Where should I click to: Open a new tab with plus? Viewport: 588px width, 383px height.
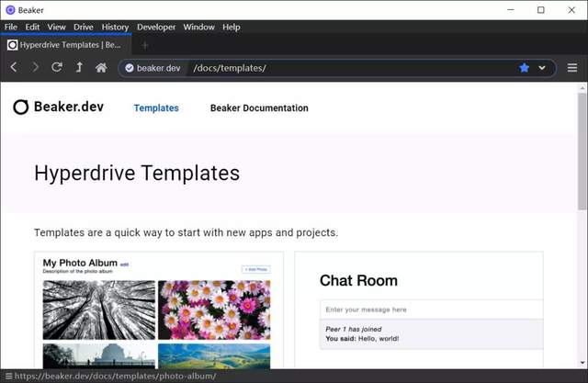pos(144,45)
